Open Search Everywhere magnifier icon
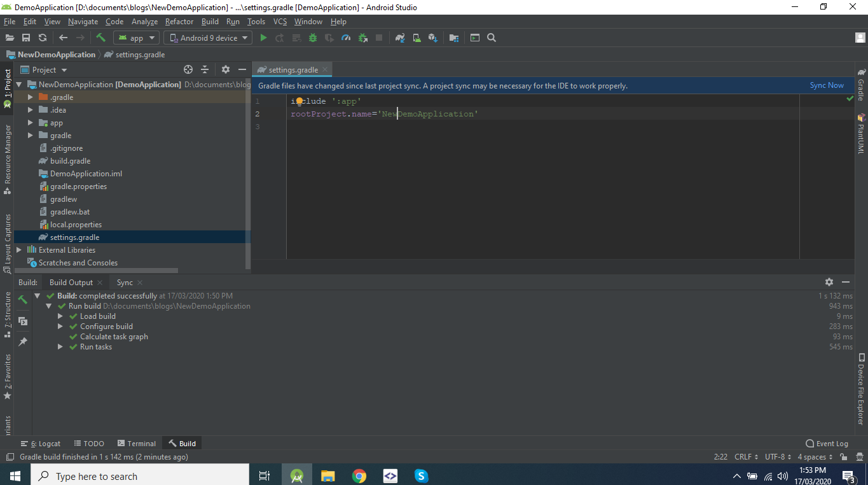 (x=492, y=38)
